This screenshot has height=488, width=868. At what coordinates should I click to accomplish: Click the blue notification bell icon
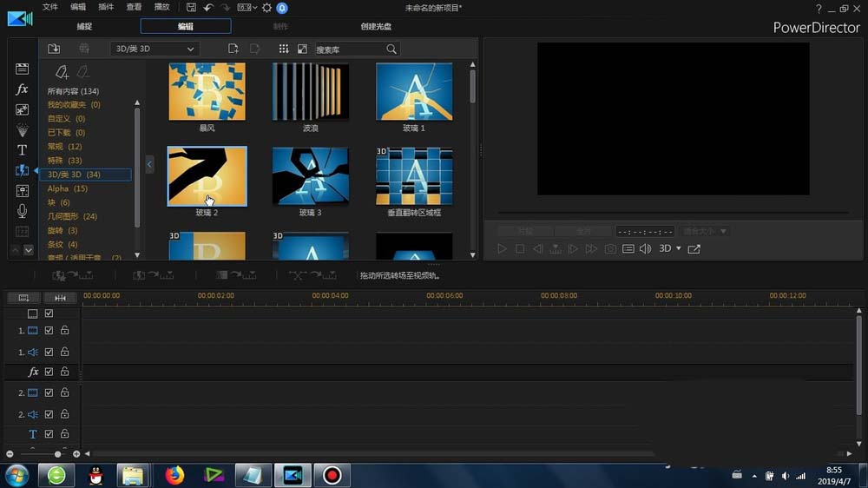pyautogui.click(x=282, y=8)
